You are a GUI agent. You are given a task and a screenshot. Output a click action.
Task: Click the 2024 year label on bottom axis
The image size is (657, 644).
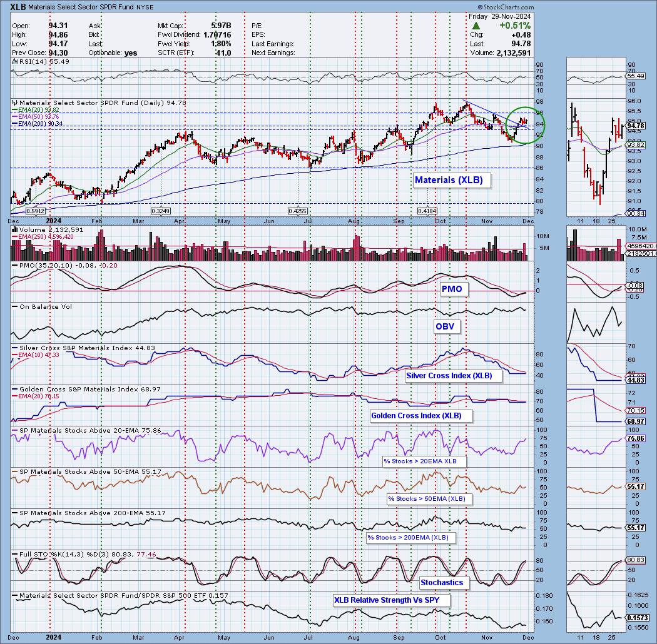[54, 637]
